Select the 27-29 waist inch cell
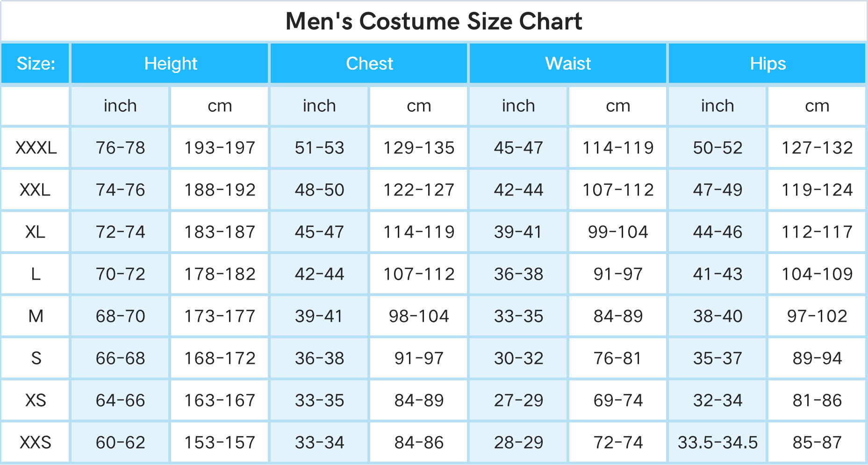Screen dimensions: 868x465 pos(518,400)
